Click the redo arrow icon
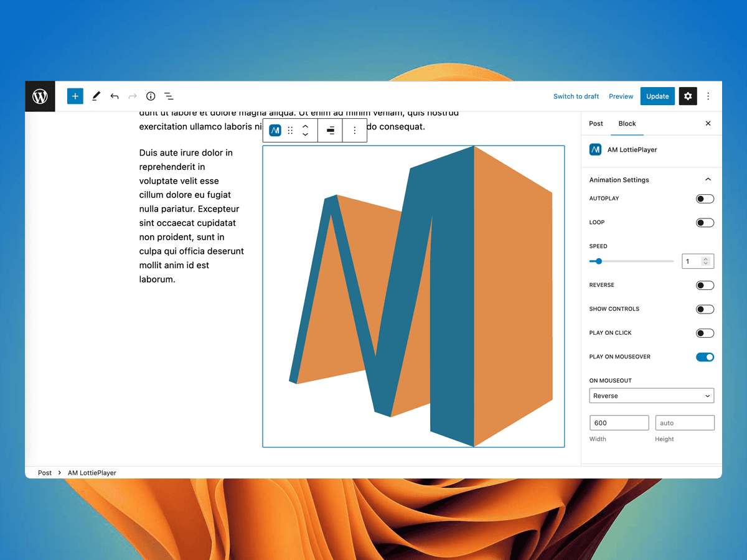This screenshot has height=560, width=747. pos(133,96)
